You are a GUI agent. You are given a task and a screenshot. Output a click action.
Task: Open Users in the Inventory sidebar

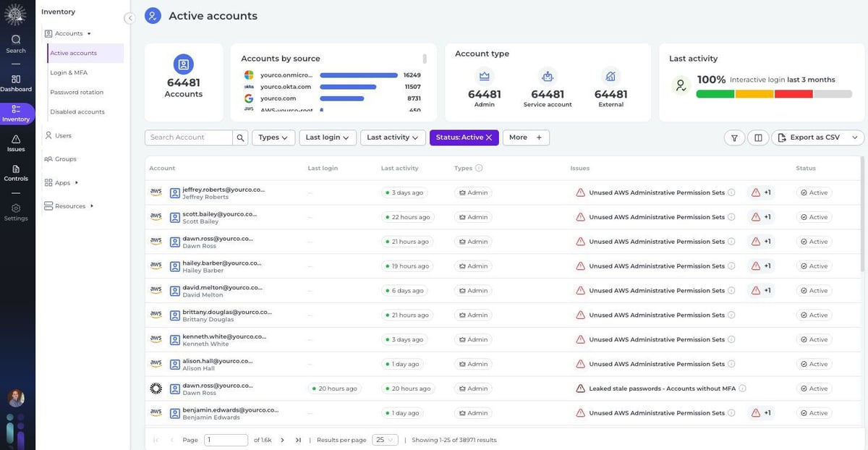click(x=58, y=135)
